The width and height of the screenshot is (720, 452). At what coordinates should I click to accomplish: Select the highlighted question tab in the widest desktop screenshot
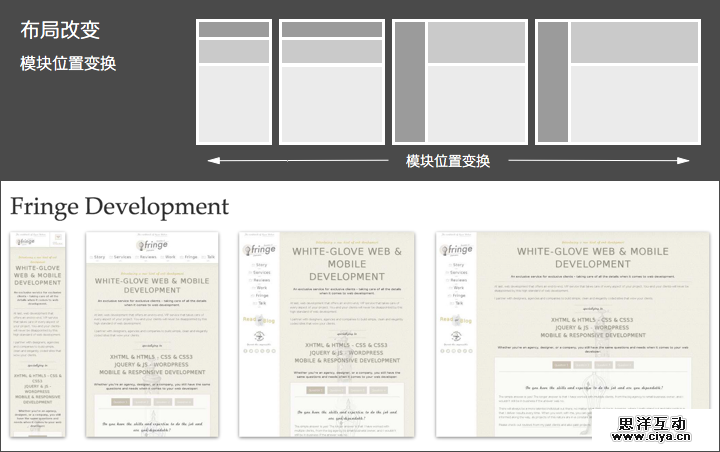click(561, 365)
